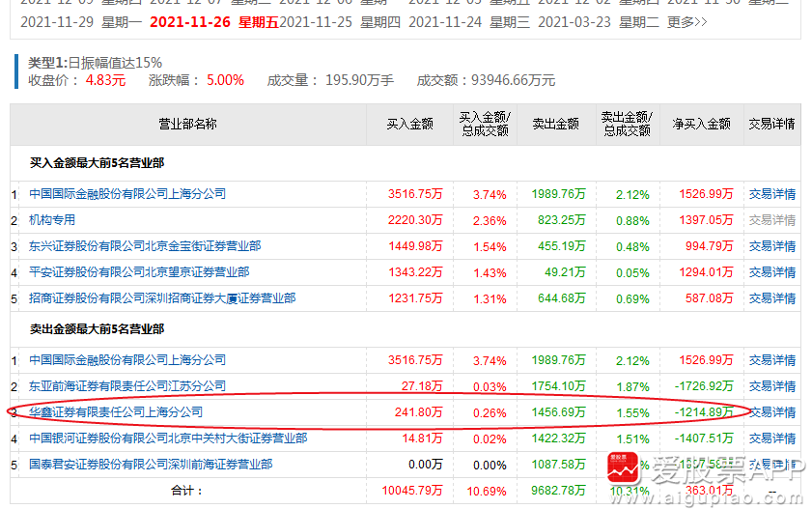The width and height of the screenshot is (812, 509).
Task: View 交易详情 for 招商证券 row
Action: tap(772, 298)
